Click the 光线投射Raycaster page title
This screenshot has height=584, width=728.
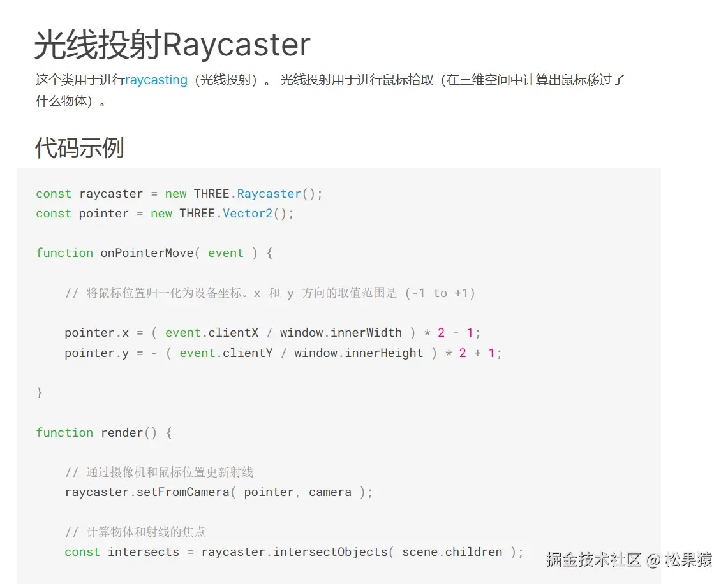pyautogui.click(x=172, y=45)
